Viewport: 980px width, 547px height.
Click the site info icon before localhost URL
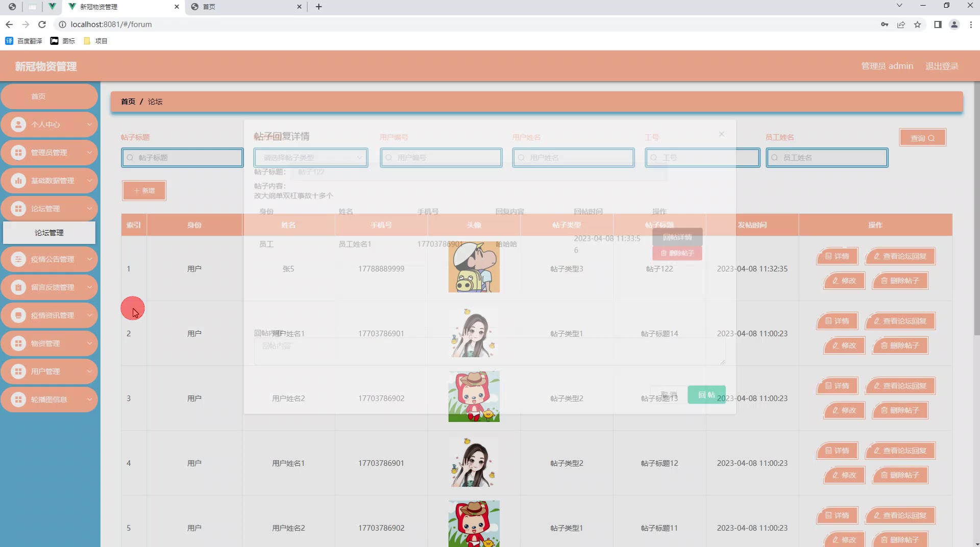point(62,24)
